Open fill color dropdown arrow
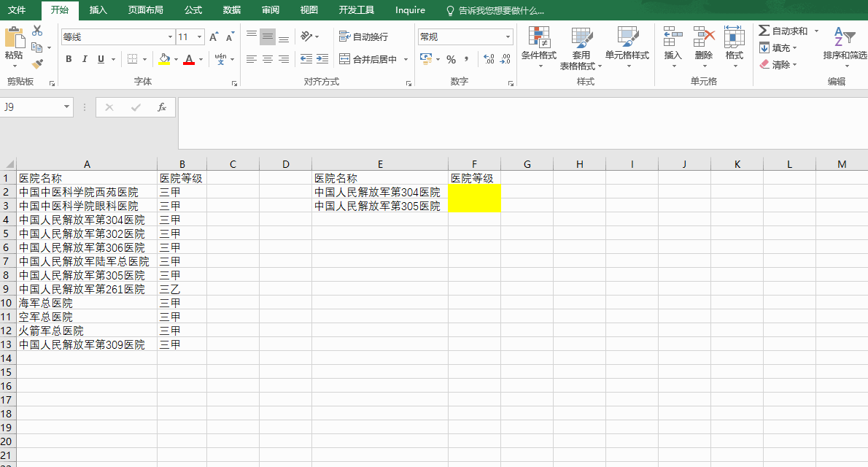 [176, 59]
